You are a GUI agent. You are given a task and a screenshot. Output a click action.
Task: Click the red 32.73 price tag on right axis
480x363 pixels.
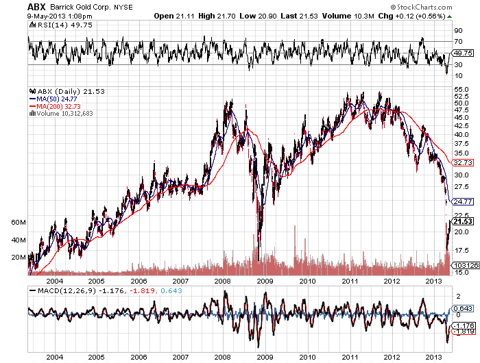[463, 163]
